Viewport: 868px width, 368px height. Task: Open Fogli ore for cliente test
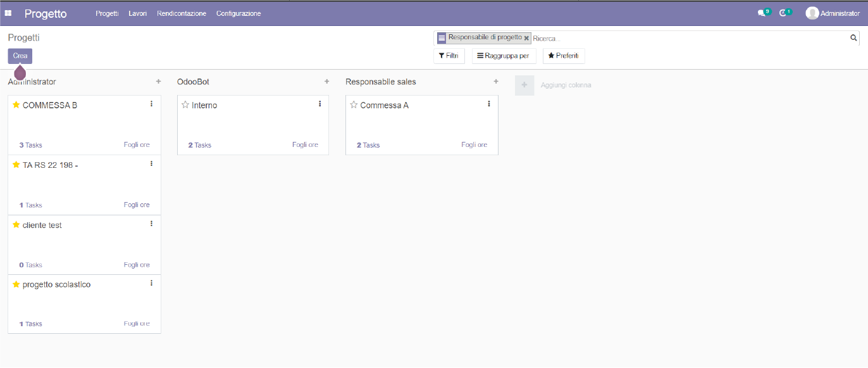coord(137,265)
